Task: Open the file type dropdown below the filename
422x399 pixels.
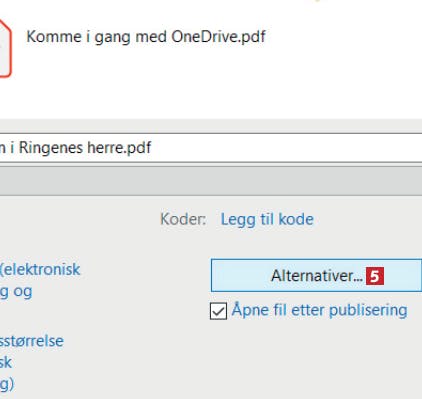Action: [211, 181]
